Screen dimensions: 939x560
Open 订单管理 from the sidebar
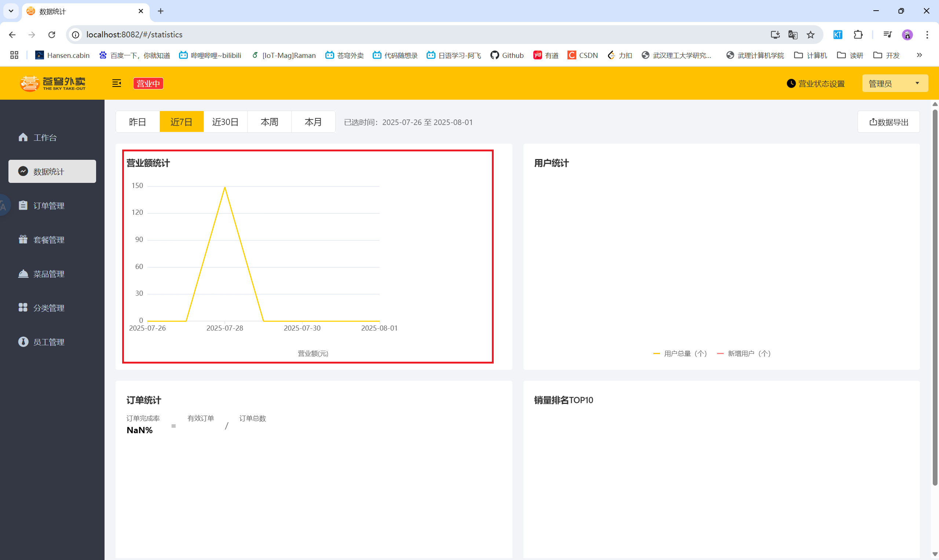pyautogui.click(x=48, y=206)
